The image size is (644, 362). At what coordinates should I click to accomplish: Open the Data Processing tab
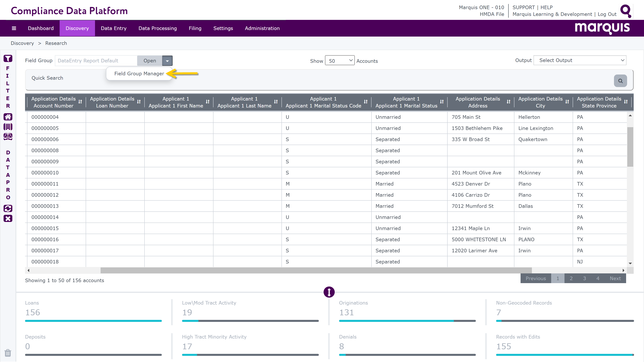pos(158,28)
